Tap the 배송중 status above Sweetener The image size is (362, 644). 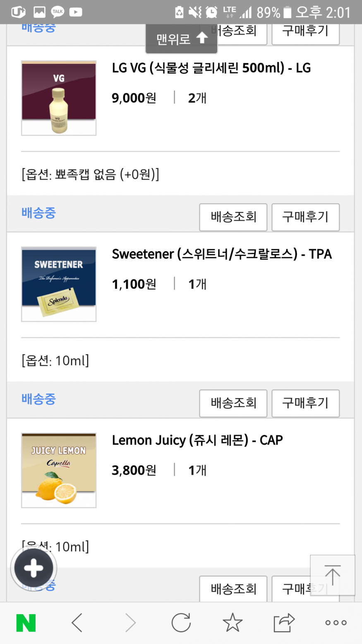click(38, 213)
